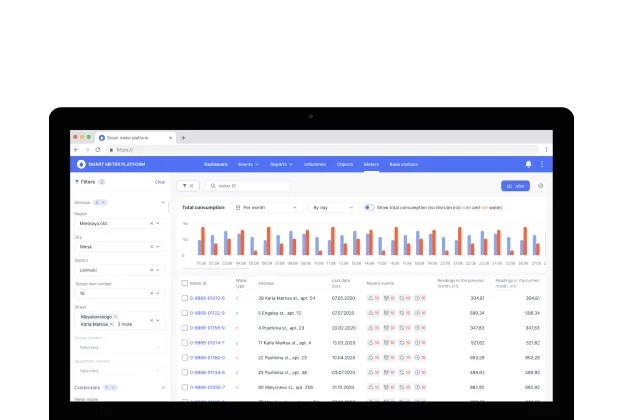Click the settings gear icon above the chart
Screen dimensions: 620x420
pos(541,186)
